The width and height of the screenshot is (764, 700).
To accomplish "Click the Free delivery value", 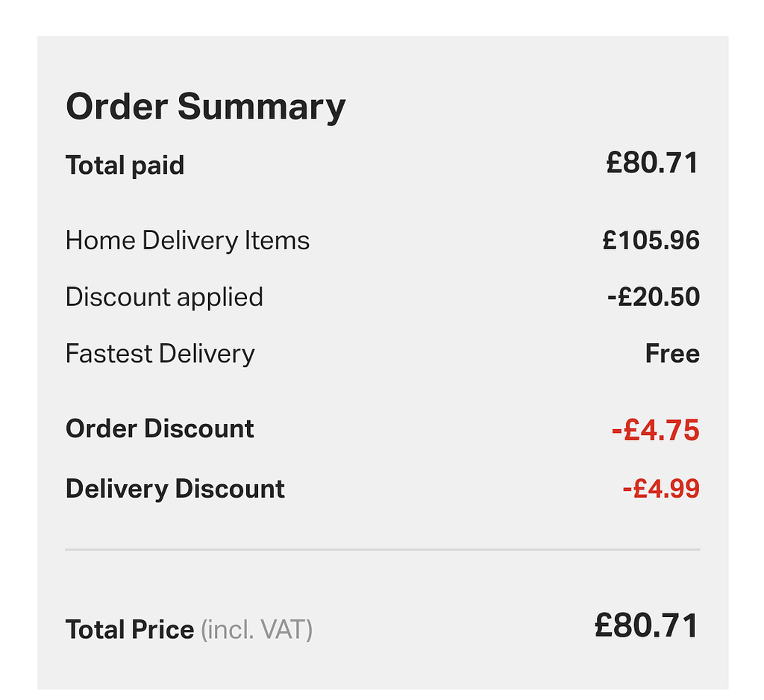I will coord(672,354).
